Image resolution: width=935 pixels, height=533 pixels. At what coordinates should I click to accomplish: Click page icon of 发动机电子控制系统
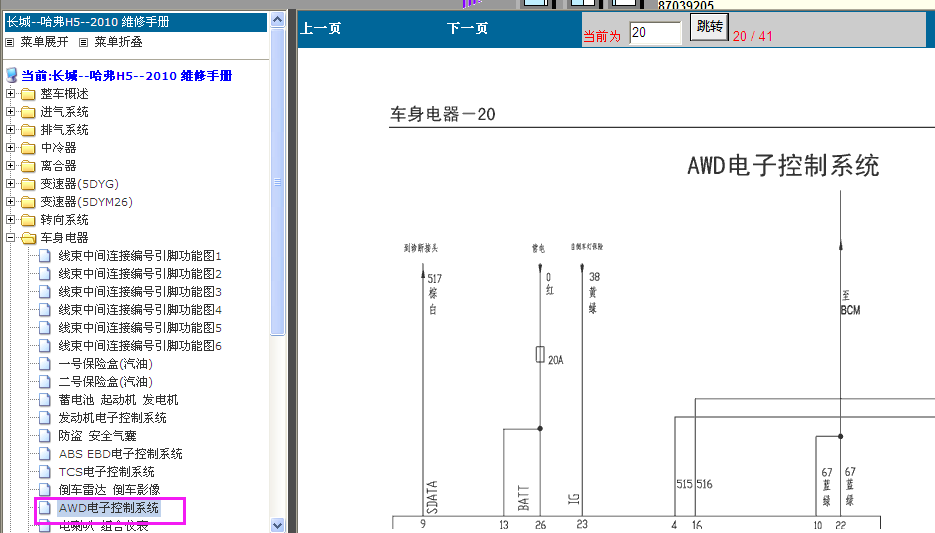tap(45, 417)
